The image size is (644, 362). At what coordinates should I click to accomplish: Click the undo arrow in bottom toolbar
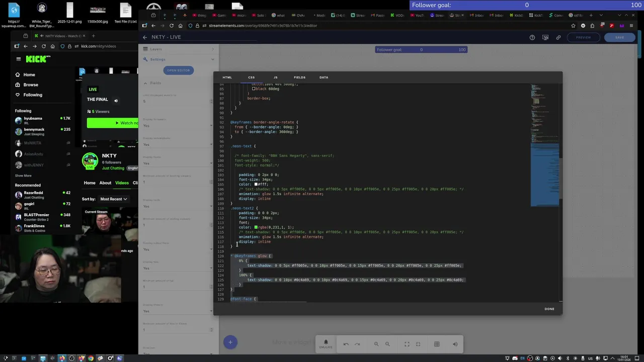tap(346, 344)
